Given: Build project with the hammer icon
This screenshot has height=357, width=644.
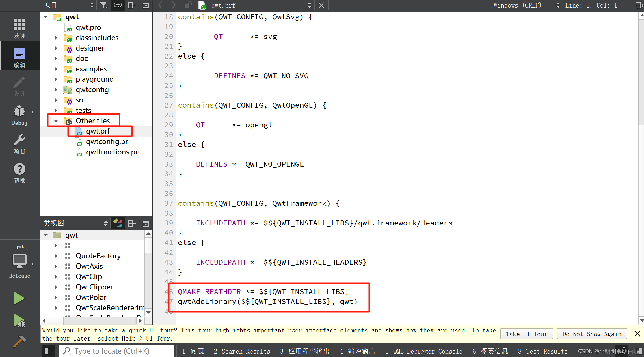Looking at the screenshot, I should point(19,341).
